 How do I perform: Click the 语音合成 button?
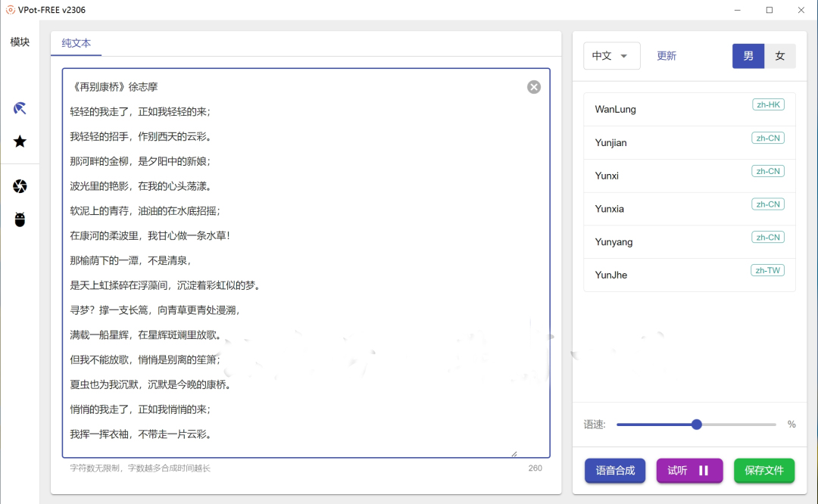(615, 471)
